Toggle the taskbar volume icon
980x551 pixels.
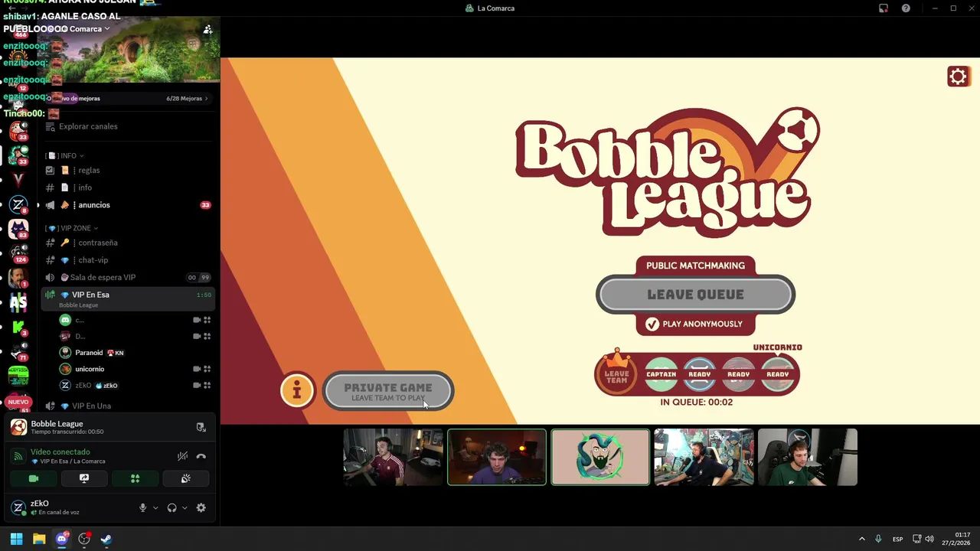point(929,539)
